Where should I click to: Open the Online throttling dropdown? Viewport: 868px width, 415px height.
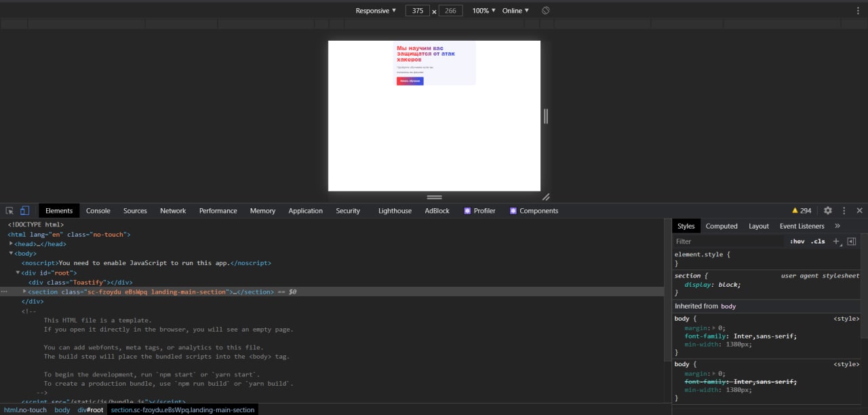tap(515, 11)
